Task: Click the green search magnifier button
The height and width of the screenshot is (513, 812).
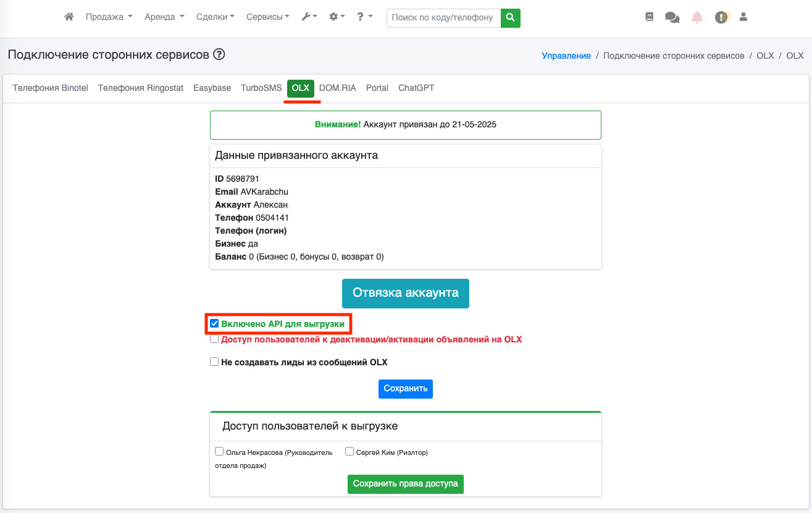Action: (x=511, y=18)
